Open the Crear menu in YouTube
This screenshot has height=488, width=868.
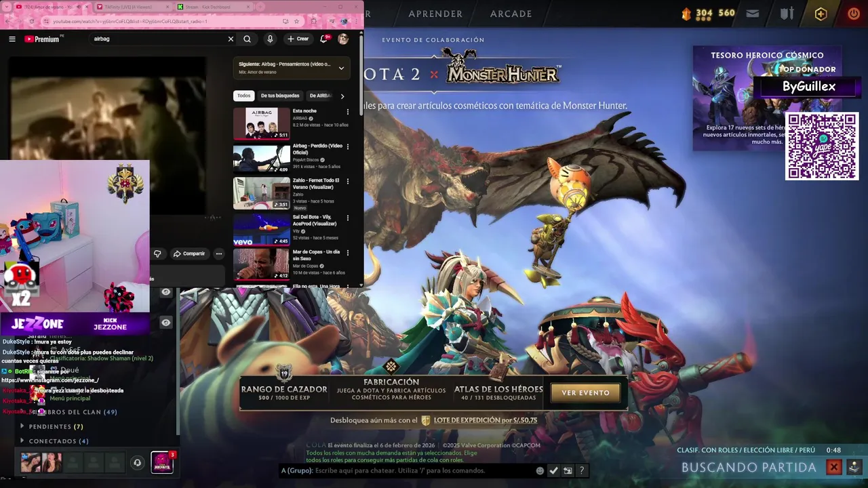click(x=298, y=39)
